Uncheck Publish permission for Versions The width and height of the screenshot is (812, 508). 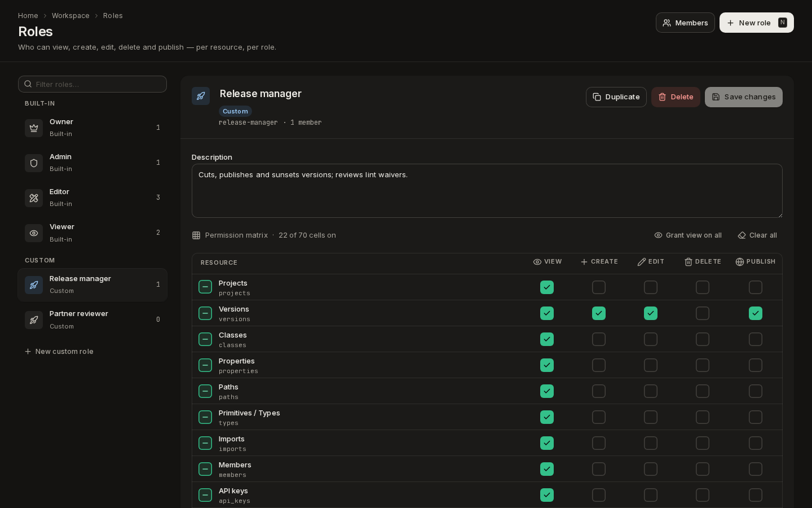point(756,313)
